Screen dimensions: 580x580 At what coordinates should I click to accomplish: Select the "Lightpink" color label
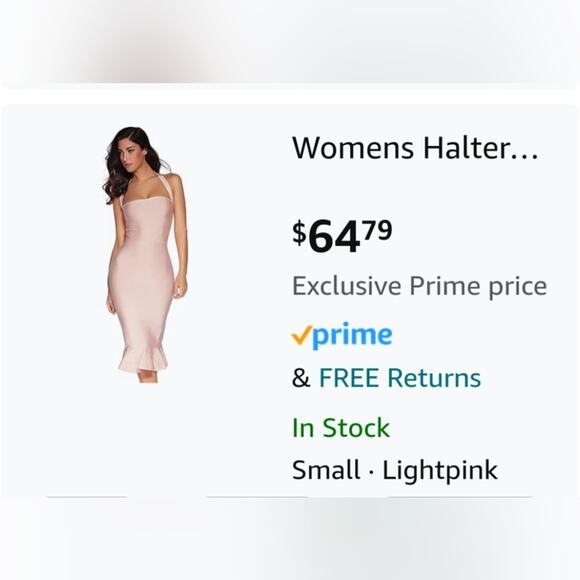click(x=440, y=471)
